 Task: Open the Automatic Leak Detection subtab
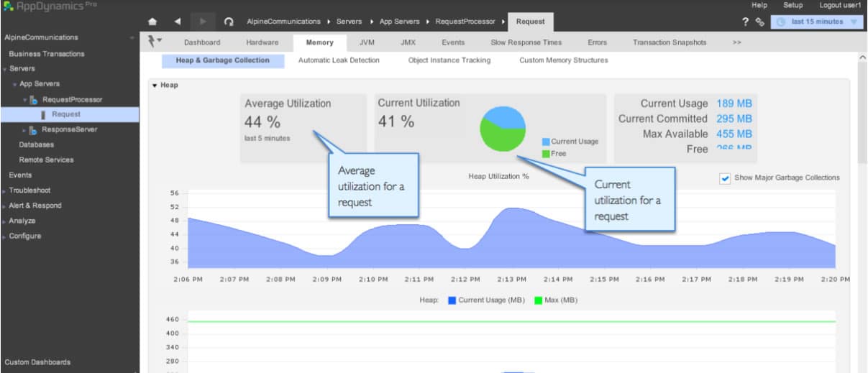pos(339,60)
